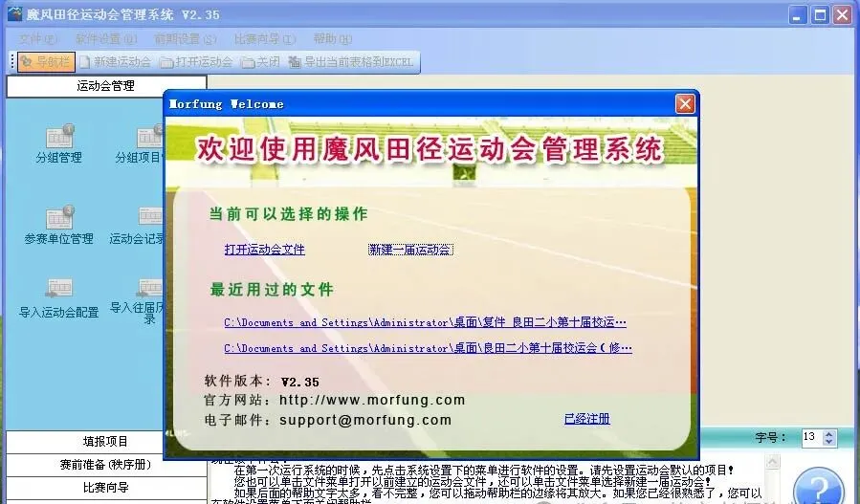Viewport: 860px width, 504px height.
Task: Click the help text scrollbar up arrow
Action: [x=772, y=462]
